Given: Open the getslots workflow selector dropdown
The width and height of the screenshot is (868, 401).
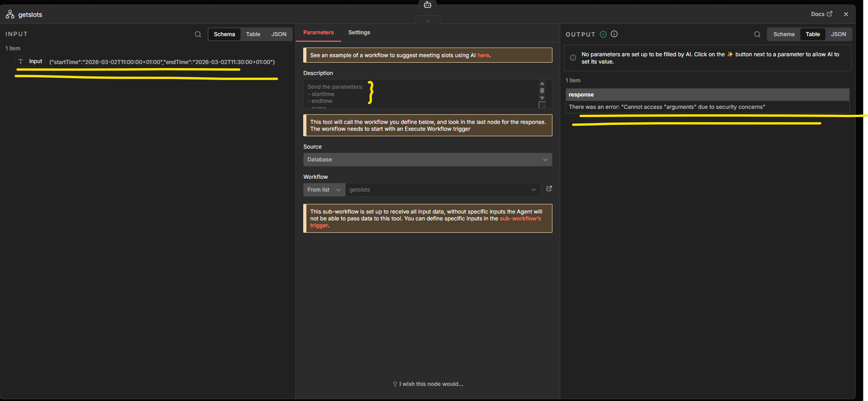Looking at the screenshot, I should [442, 190].
